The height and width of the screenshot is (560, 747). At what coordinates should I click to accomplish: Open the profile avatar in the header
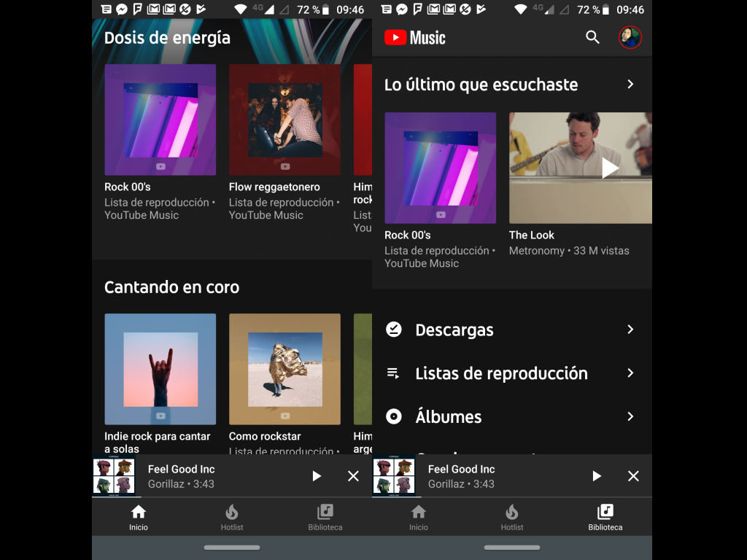tap(630, 37)
